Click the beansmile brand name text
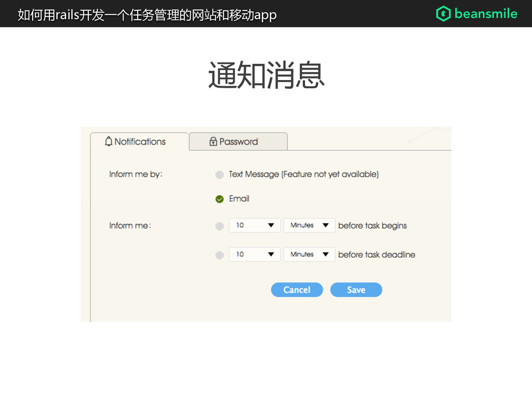 pyautogui.click(x=486, y=14)
